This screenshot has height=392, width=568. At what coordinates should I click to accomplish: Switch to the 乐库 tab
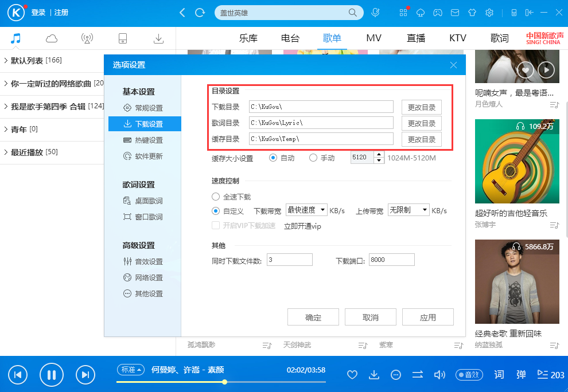pyautogui.click(x=248, y=38)
